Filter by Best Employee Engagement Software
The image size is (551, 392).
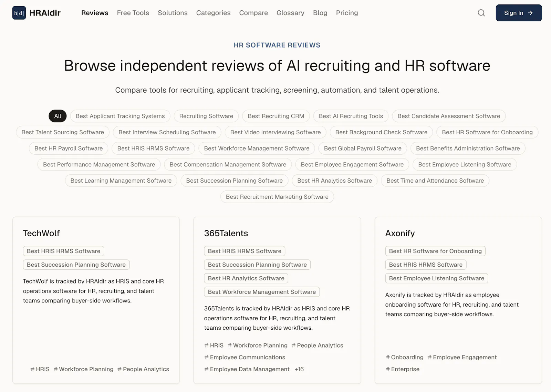(x=352, y=165)
